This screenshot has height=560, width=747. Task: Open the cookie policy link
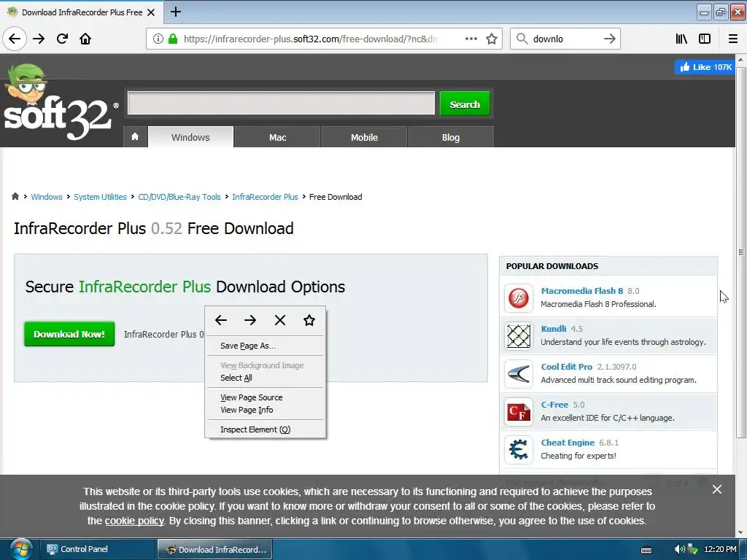[x=134, y=521]
